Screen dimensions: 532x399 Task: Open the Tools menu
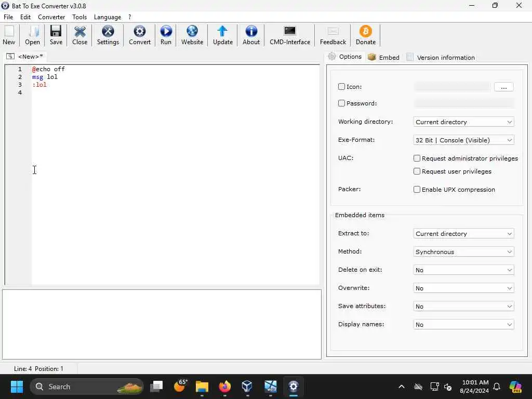(79, 17)
